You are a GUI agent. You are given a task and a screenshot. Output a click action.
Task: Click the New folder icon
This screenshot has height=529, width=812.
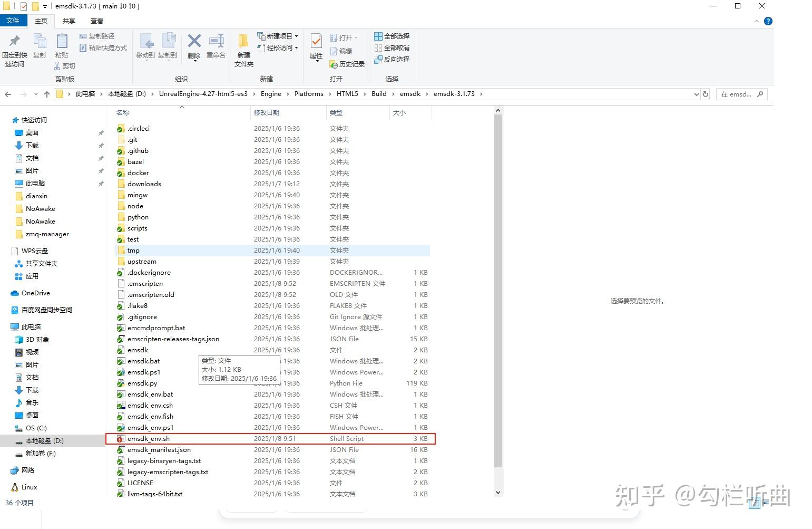pos(243,46)
